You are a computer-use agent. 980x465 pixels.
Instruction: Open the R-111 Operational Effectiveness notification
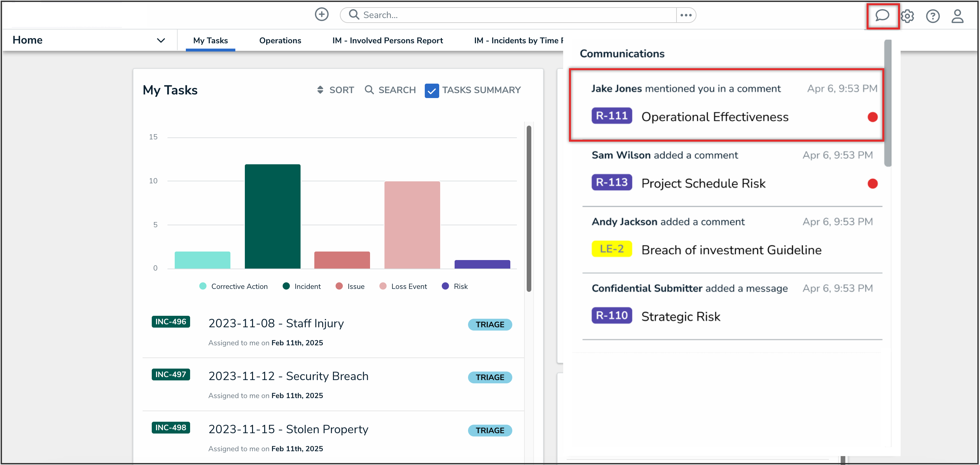pos(714,116)
